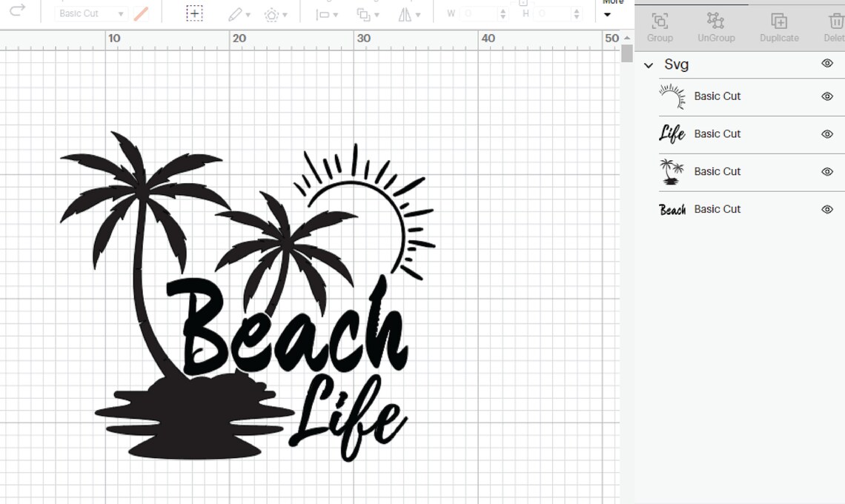Screen dimensions: 845x504
Task: Select the marquee selection tool
Action: (193, 13)
